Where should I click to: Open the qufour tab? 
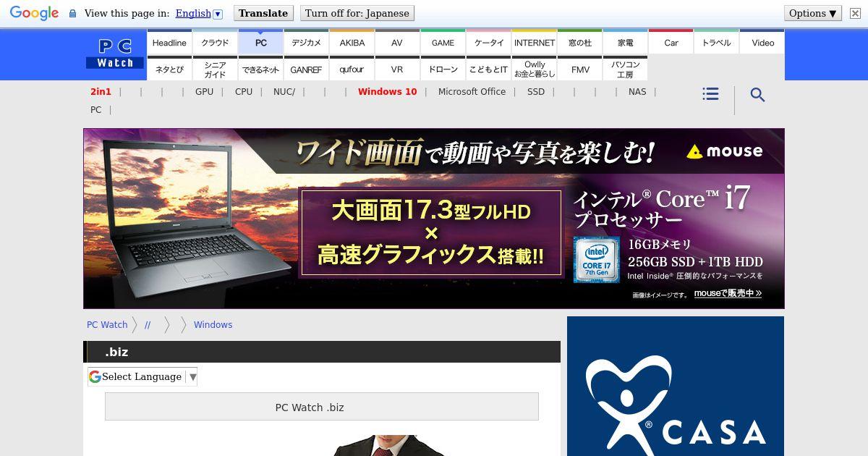(x=352, y=69)
